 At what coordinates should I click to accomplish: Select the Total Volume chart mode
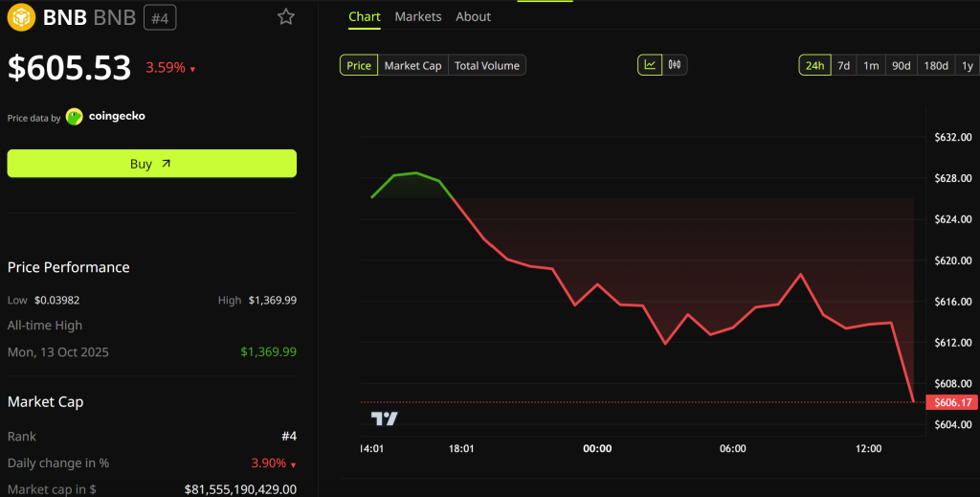point(487,65)
